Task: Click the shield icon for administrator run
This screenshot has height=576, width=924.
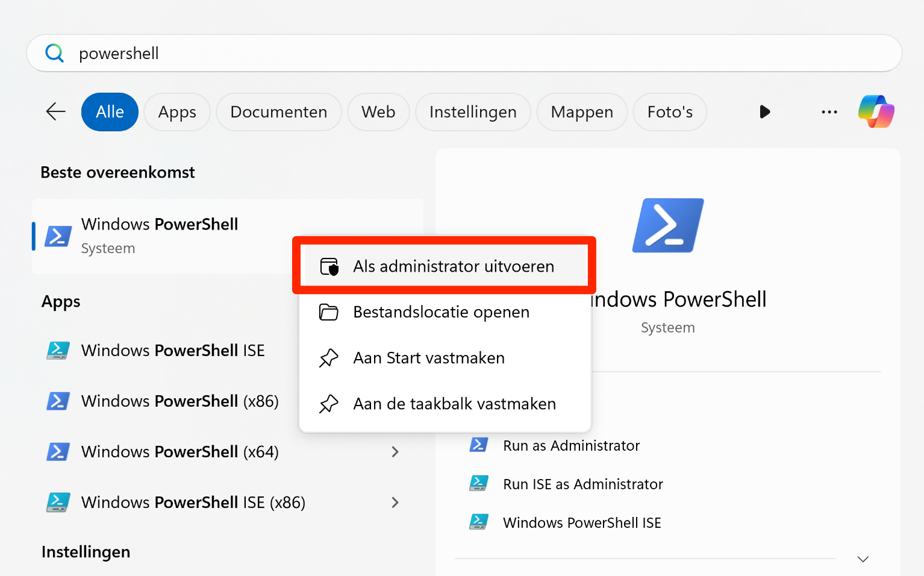Action: coord(329,266)
